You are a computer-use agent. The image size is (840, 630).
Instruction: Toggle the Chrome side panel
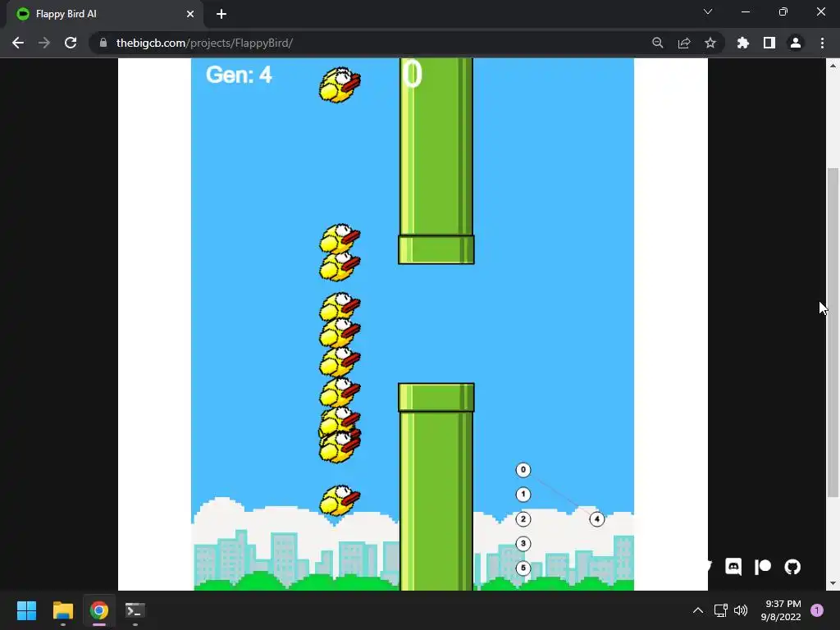(769, 43)
